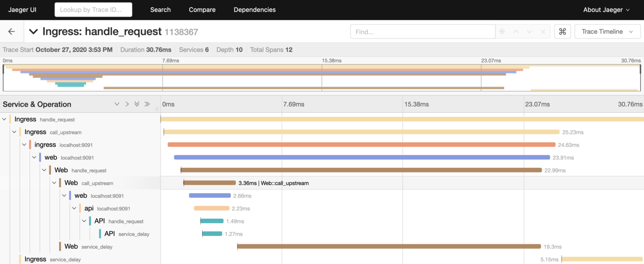Viewport: 644px width, 264px height.
Task: Switch to the Compare page
Action: pyautogui.click(x=202, y=10)
